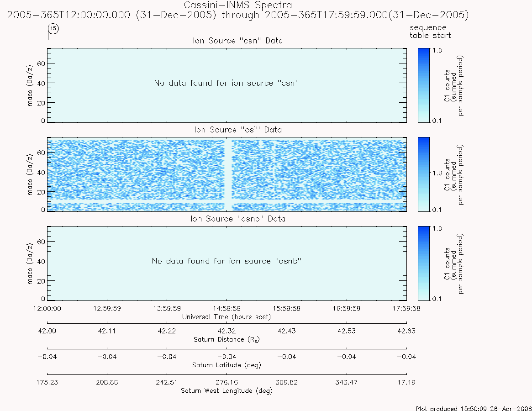Click the 276.16 longitude value
532x411 pixels.
[x=226, y=383]
